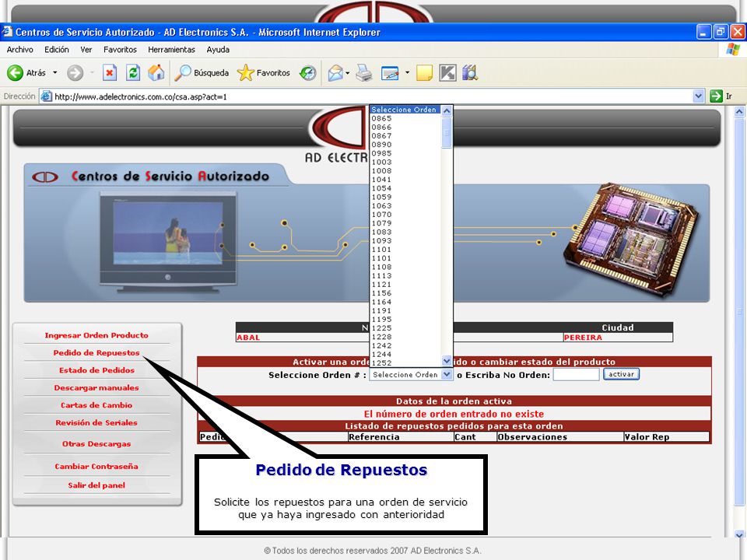Open Cartas de Cambio link
This screenshot has height=560, width=747.
coord(96,405)
